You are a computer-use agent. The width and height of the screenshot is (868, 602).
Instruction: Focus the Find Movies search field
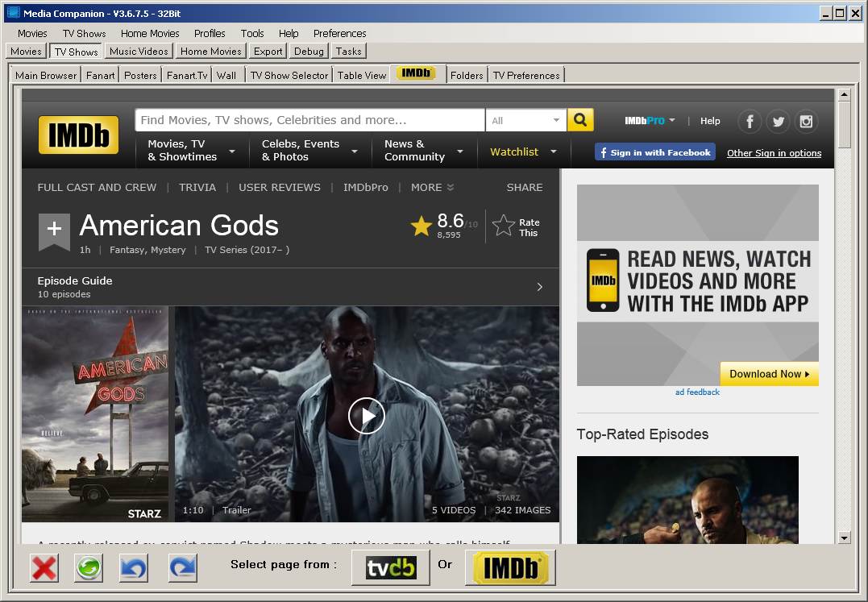coord(310,120)
